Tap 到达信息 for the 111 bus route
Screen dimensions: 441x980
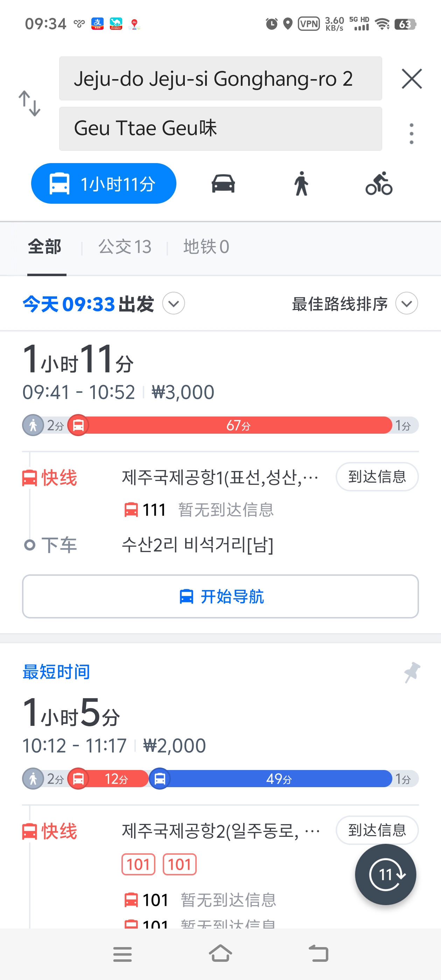coord(377,477)
